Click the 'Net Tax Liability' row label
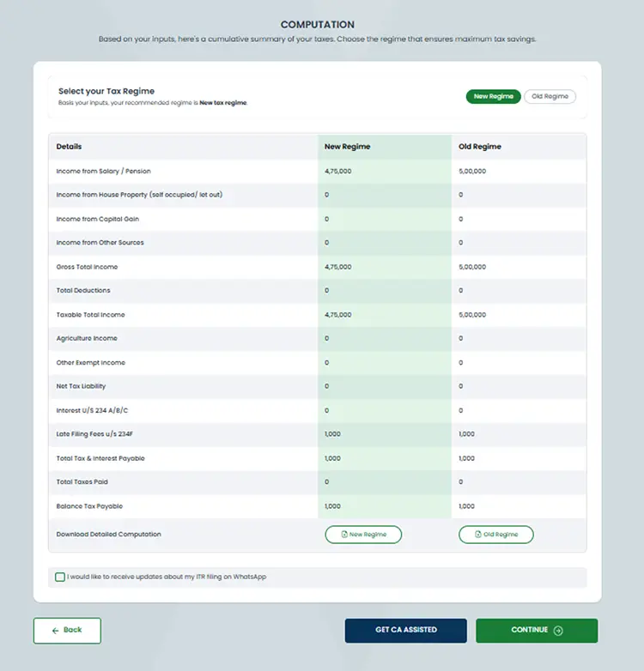 81,386
